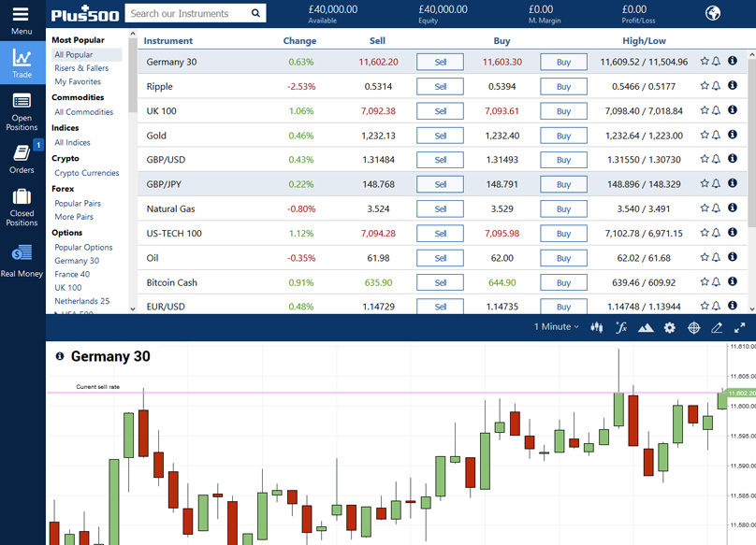
Task: Open info icon beside Germany 30 chart title
Action: point(60,356)
